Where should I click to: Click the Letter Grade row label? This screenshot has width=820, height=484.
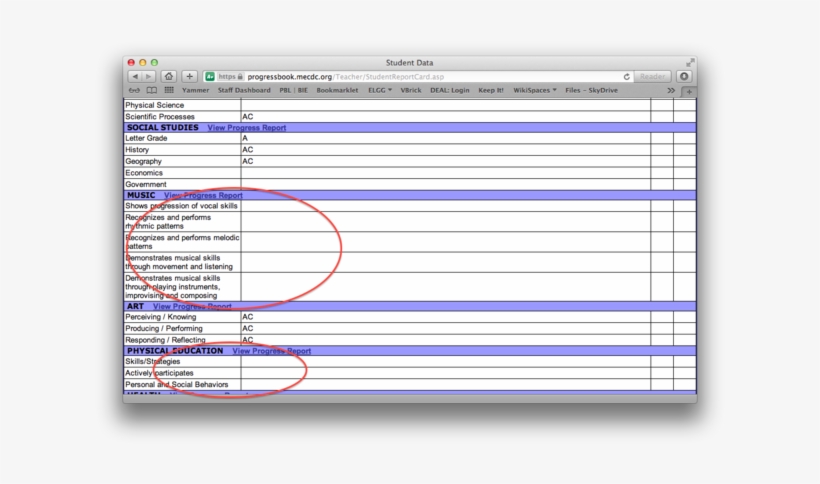[x=146, y=138]
